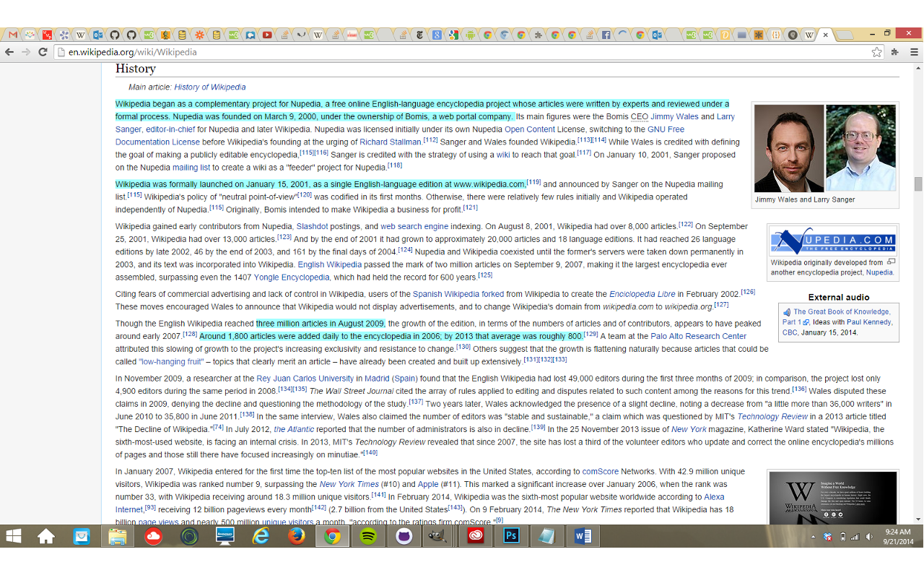This screenshot has width=924, height=578.
Task: Click the vertical scrollbar thumb
Action: [x=918, y=184]
